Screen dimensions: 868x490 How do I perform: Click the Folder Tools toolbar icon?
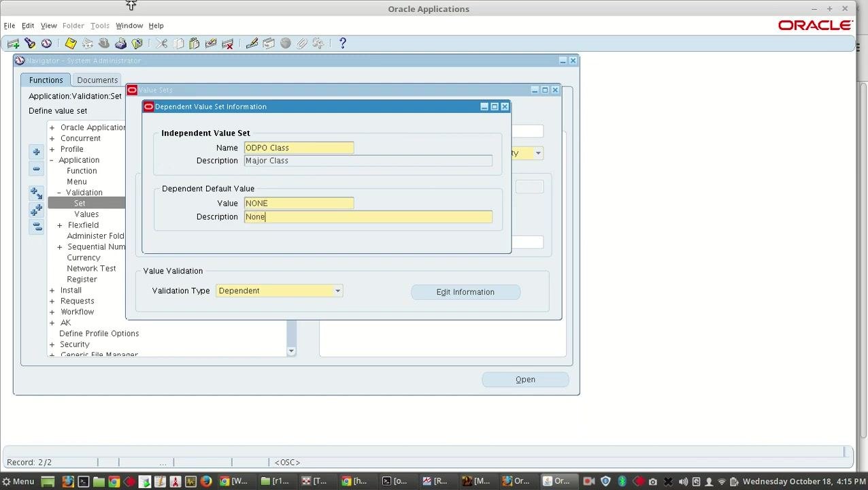click(x=318, y=44)
